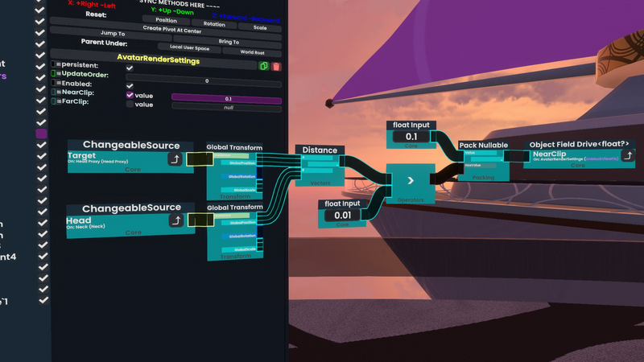This screenshot has height=362, width=644.
Task: Toggle the Enabled checkbox
Action: coord(130,86)
